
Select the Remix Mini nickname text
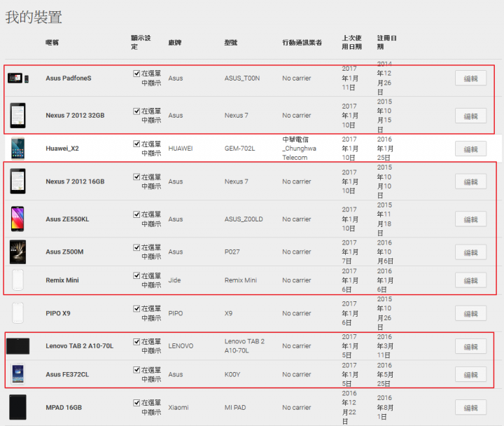point(62,280)
